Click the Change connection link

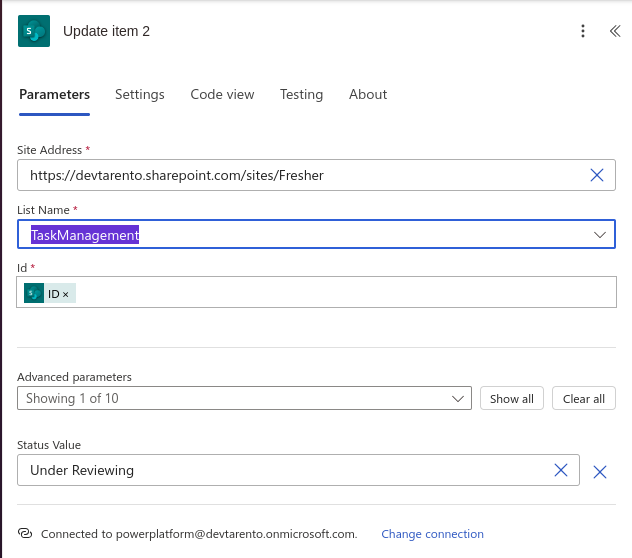point(432,534)
